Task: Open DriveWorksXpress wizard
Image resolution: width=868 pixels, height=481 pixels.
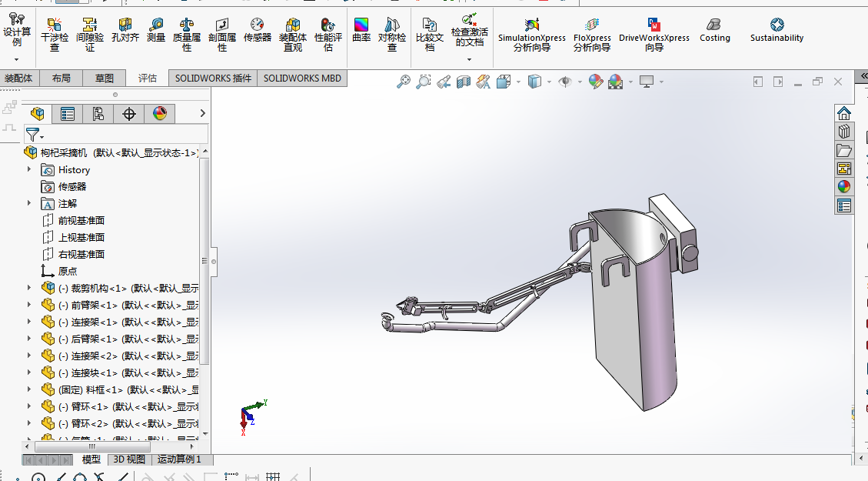Action: click(x=654, y=34)
